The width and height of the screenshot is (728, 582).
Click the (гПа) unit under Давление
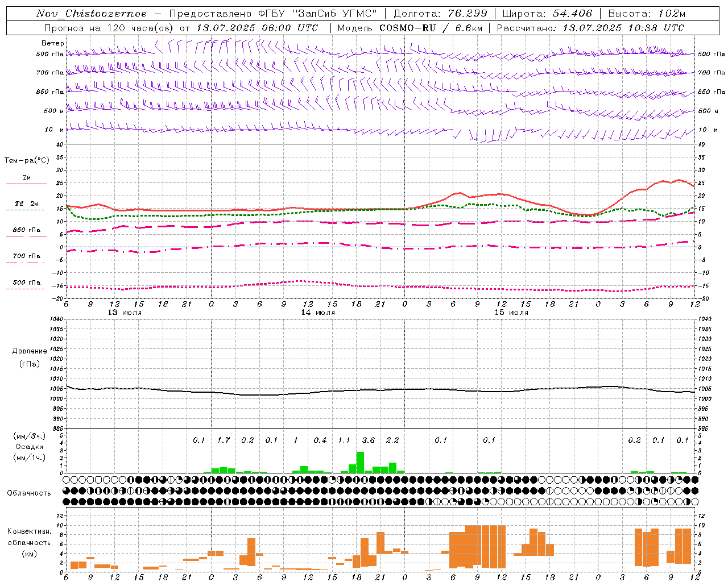click(30, 364)
